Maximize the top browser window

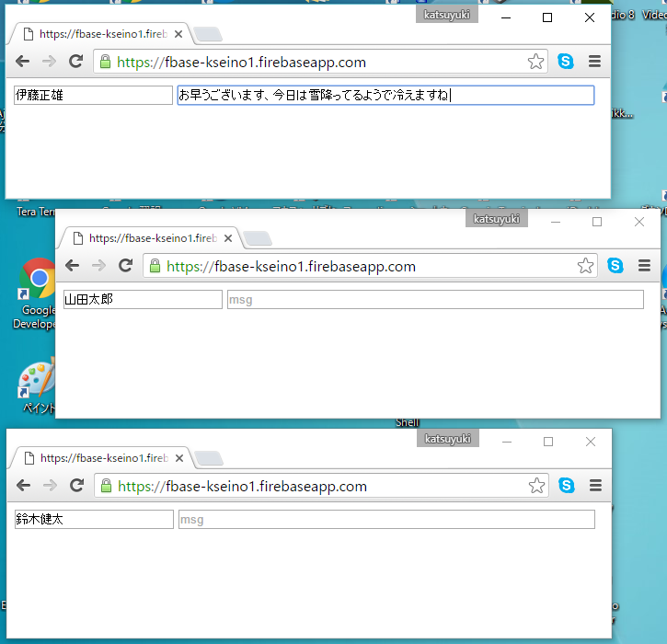click(547, 17)
